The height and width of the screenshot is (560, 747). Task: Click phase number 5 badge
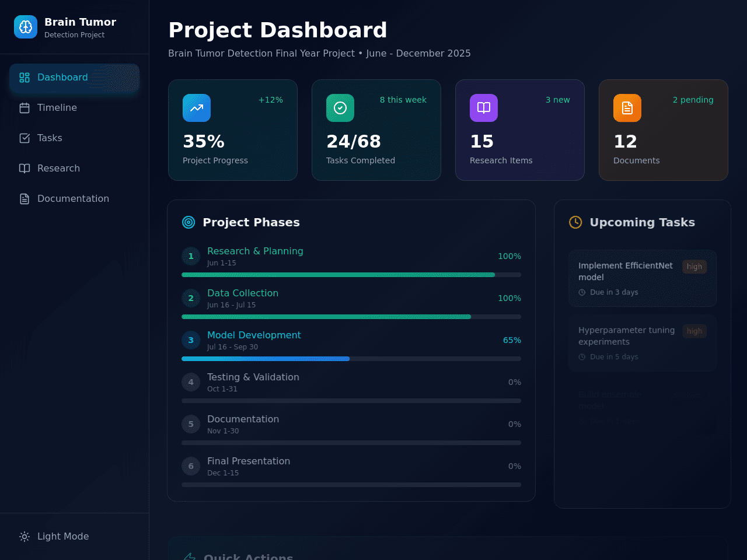191,424
